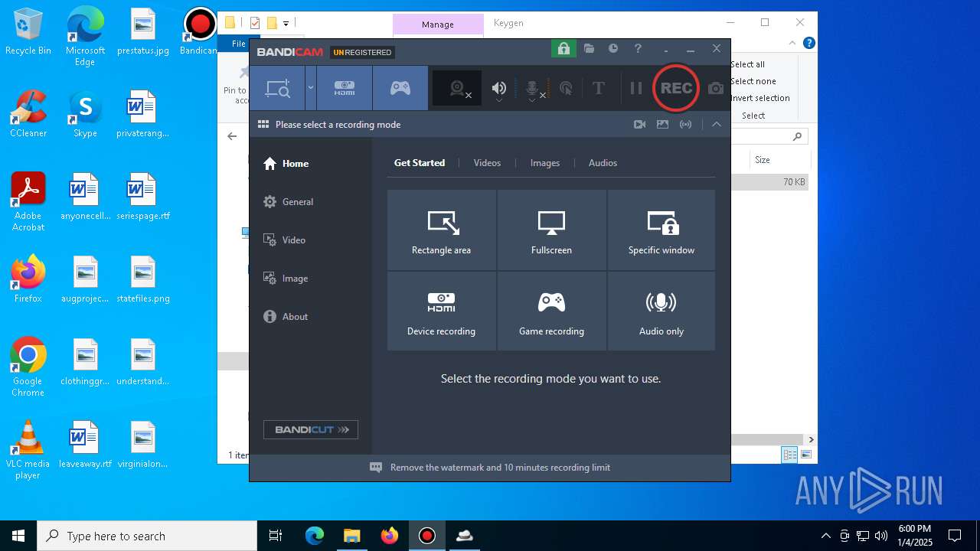Open the Manage tab in Explorer window
Viewport: 980px width, 551px height.
click(438, 24)
